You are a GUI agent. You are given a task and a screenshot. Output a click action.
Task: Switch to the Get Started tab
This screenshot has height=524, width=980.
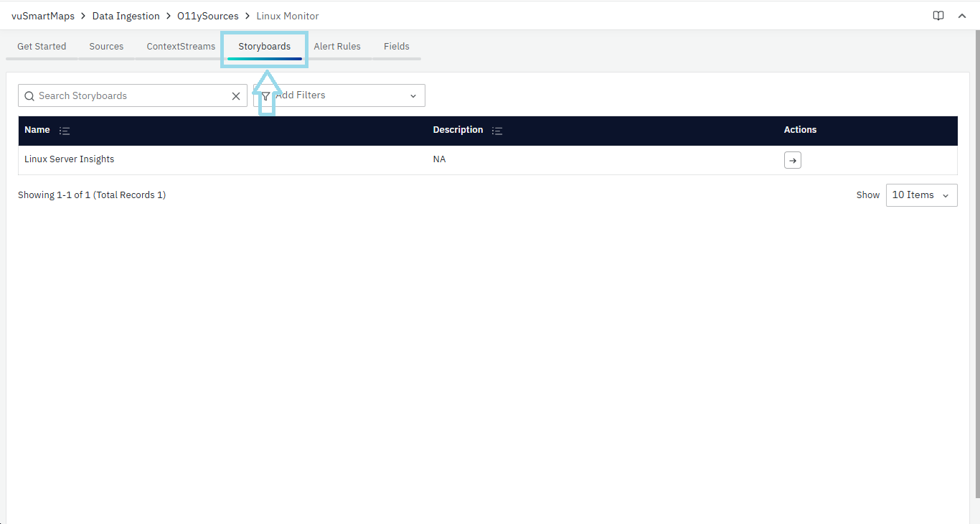coord(42,47)
